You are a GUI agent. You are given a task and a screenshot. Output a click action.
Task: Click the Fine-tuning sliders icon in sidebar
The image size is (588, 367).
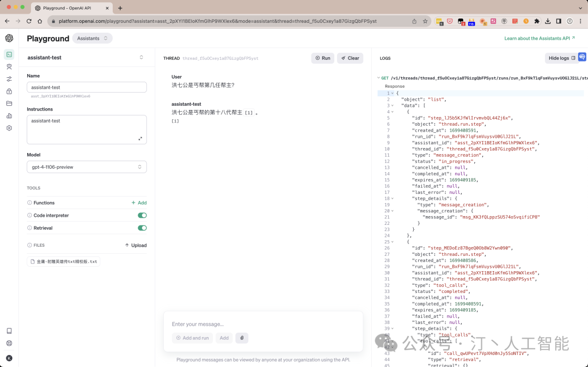pos(9,79)
